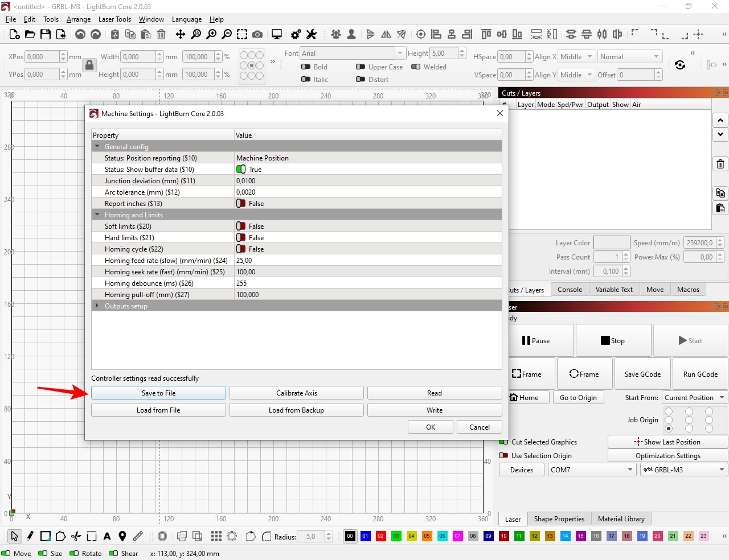Toggle Cut Selected Graphics switch
This screenshot has height=560, width=729.
pyautogui.click(x=503, y=442)
